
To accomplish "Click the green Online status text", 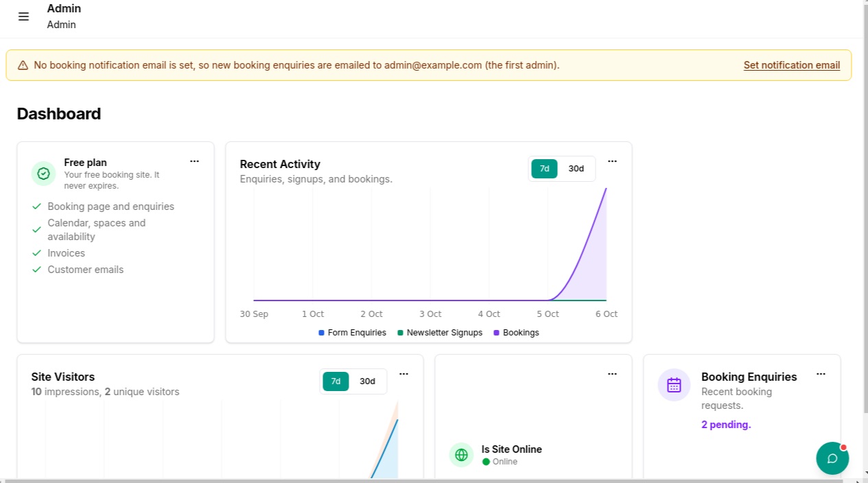I will click(x=505, y=462).
